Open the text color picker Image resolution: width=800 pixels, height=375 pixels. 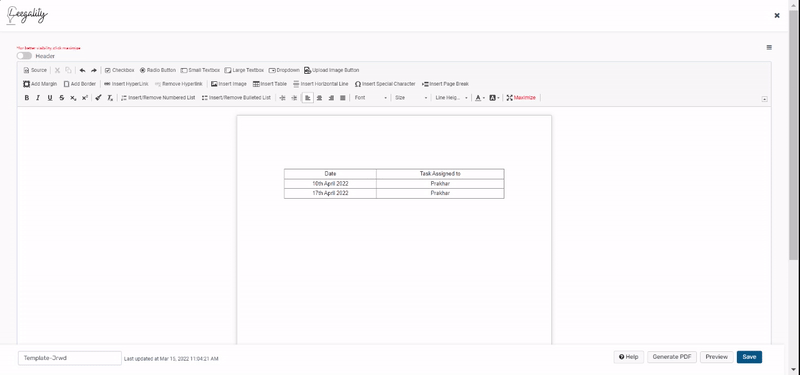(x=480, y=97)
